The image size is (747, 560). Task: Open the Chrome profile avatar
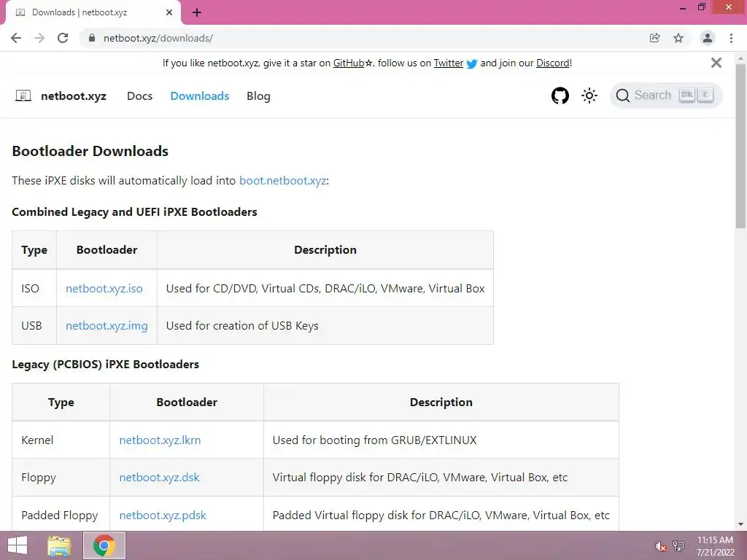pos(708,38)
